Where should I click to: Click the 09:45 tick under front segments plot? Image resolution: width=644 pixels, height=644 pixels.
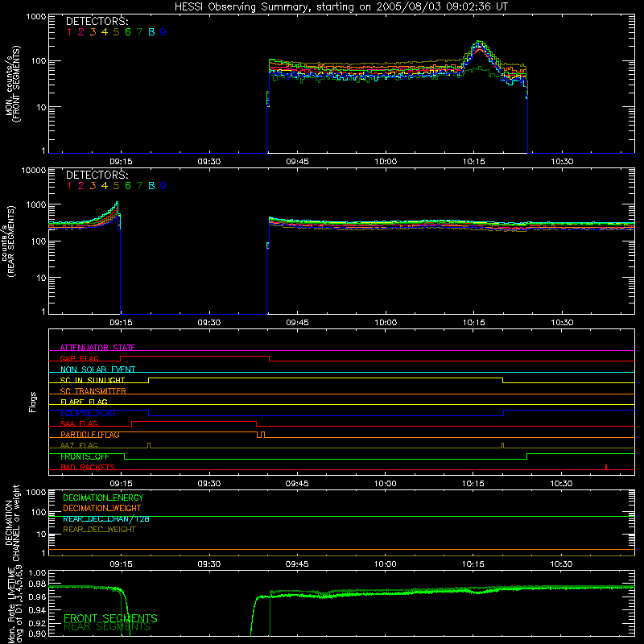click(297, 162)
